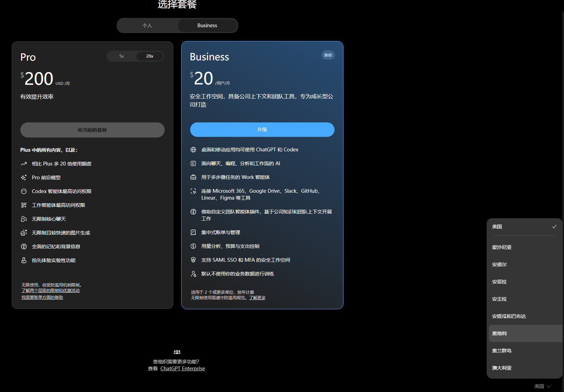
Task: Choose 爱沙尼亚 in the country list
Action: [525, 247]
